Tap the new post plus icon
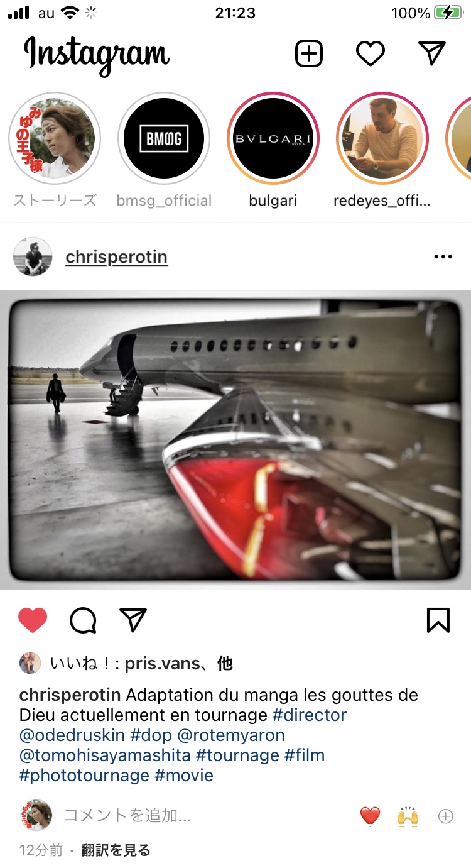 [x=308, y=54]
